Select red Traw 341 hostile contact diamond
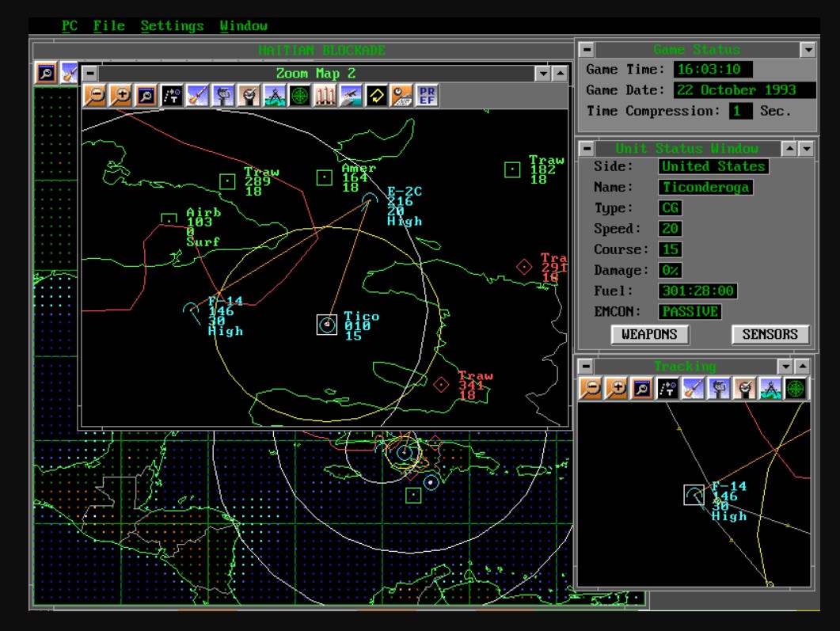 (441, 385)
